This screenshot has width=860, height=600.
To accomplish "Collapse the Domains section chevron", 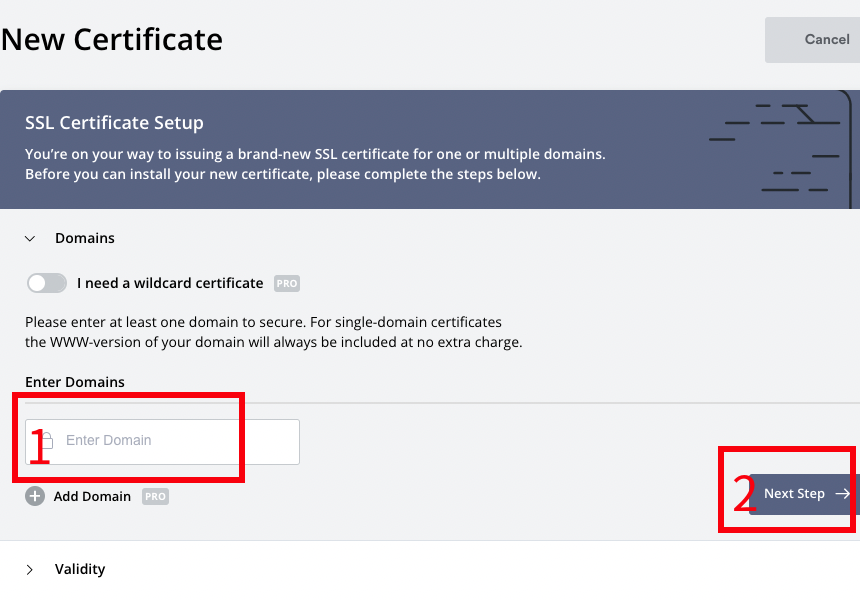I will click(30, 239).
